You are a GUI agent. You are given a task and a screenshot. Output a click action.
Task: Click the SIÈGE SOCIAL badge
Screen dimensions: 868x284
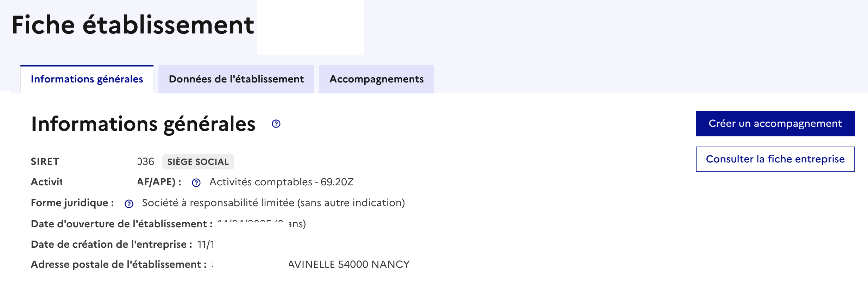point(198,162)
